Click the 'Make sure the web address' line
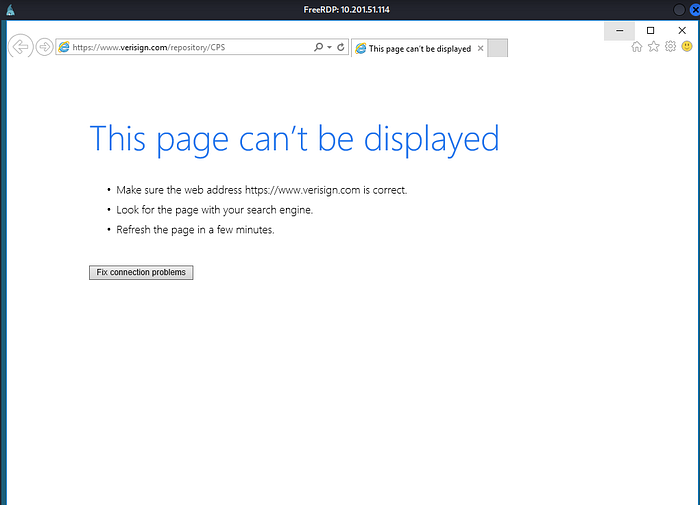 (262, 190)
